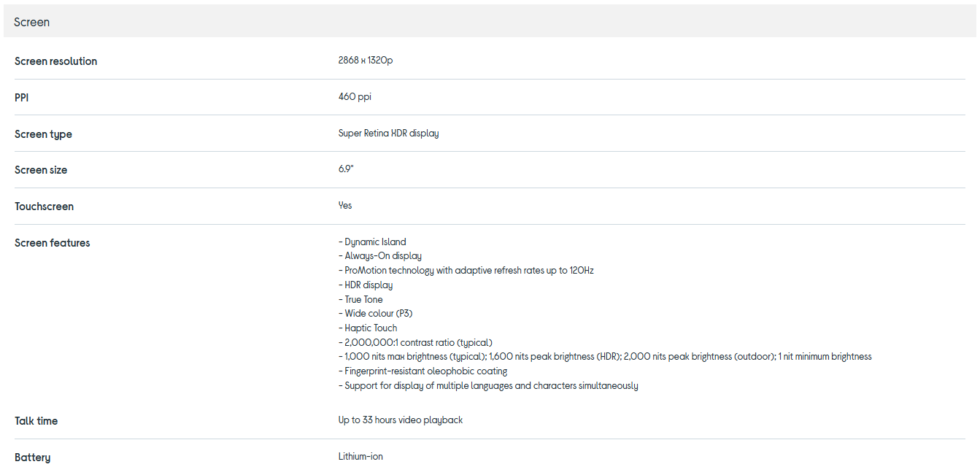980x467 pixels.
Task: Select the Lithium-ion battery value
Action: (360, 457)
